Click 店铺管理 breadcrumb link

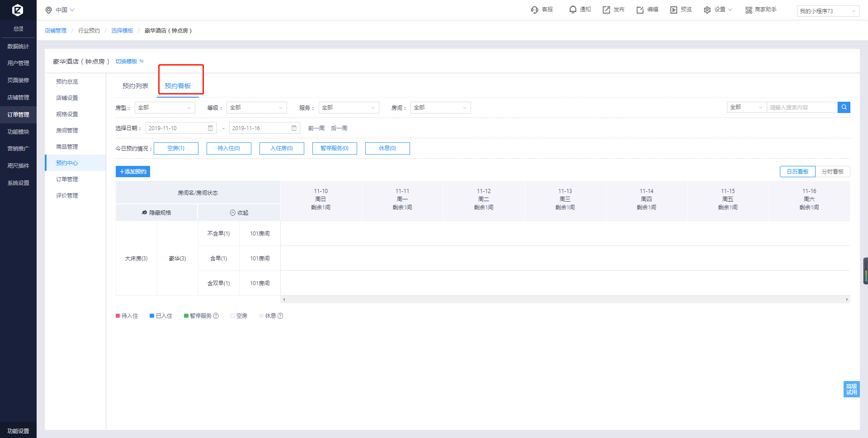(56, 31)
